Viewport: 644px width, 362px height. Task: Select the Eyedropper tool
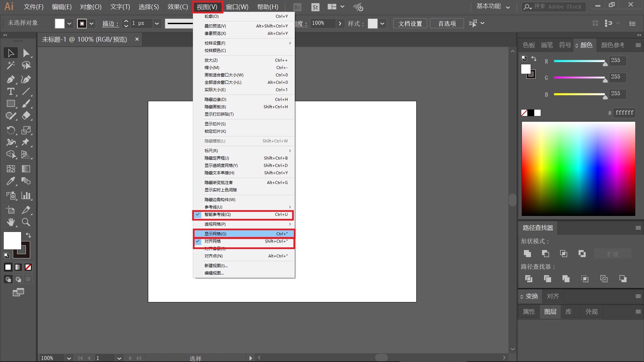[x=10, y=181]
